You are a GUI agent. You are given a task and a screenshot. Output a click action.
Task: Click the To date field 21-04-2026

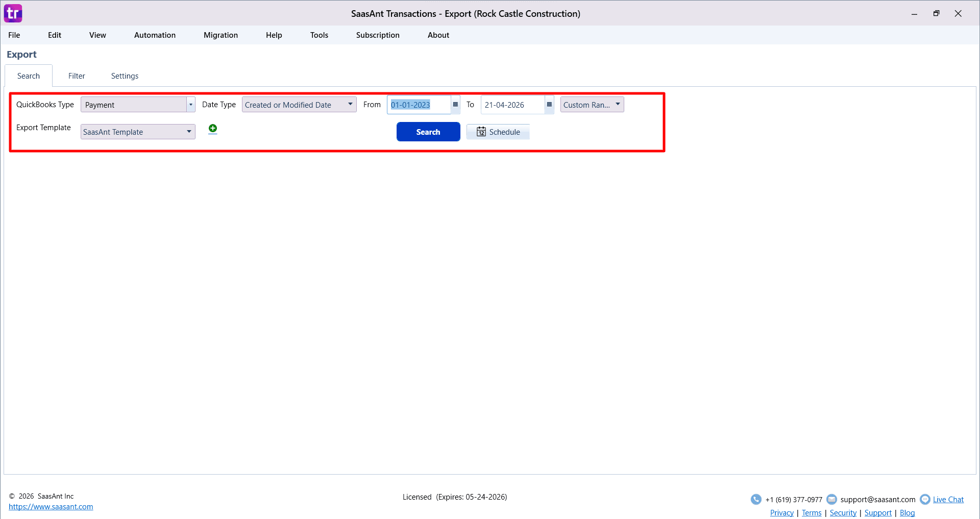(513, 105)
